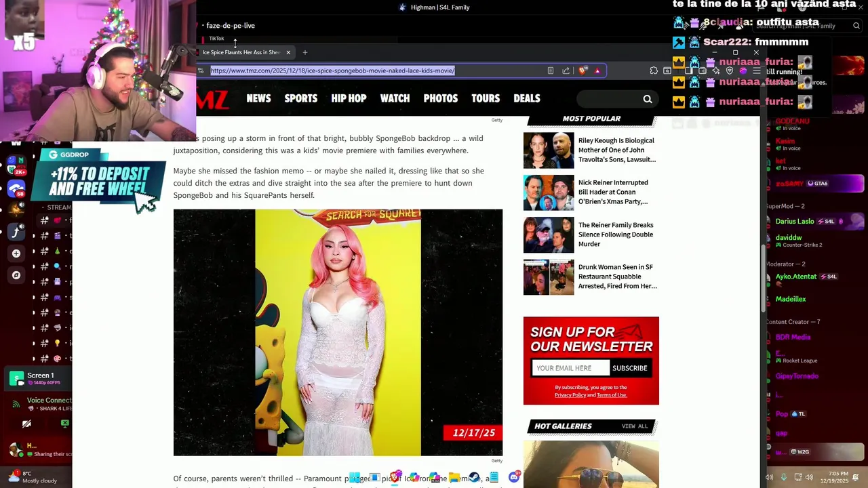Open Brave browser from taskbar
The image size is (868, 488).
click(x=395, y=477)
